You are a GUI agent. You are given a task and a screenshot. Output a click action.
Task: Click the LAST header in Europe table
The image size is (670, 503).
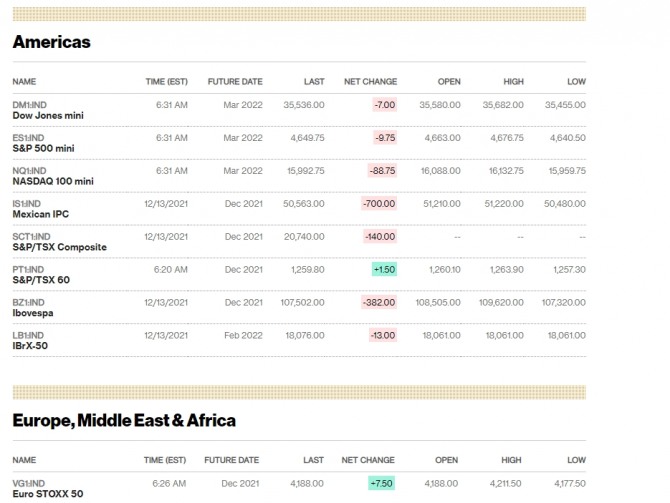click(x=314, y=460)
